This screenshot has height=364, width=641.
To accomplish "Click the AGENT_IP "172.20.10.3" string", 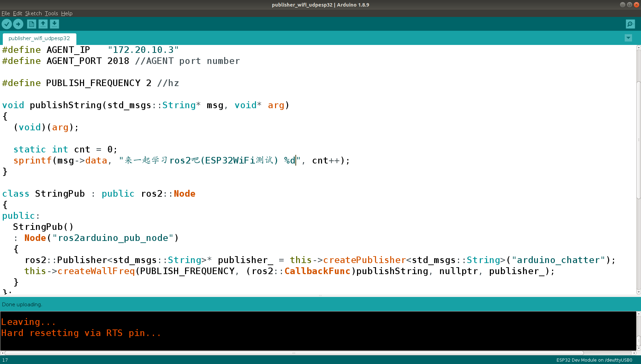I will tap(143, 50).
